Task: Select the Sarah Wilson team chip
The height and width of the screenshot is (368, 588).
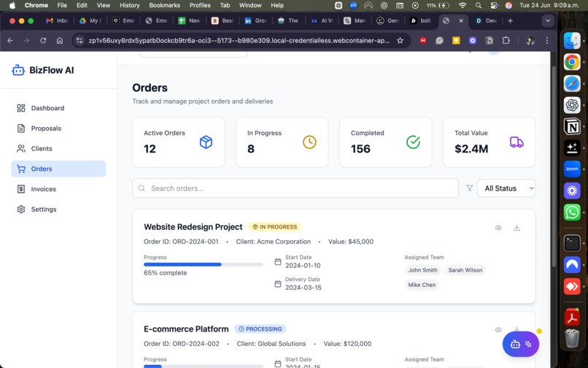Action: 465,270
